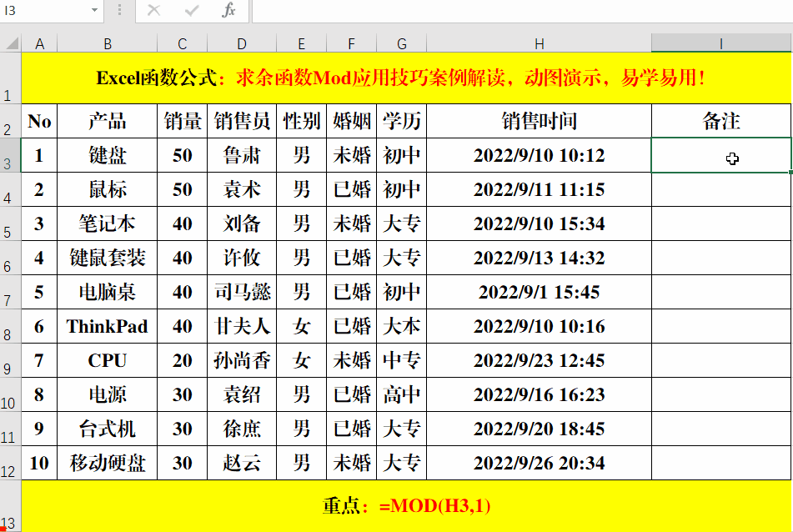Viewport: 793px width, 532px height.
Task: Select the time cell 2022/9/23 12:45
Action: [x=540, y=360]
